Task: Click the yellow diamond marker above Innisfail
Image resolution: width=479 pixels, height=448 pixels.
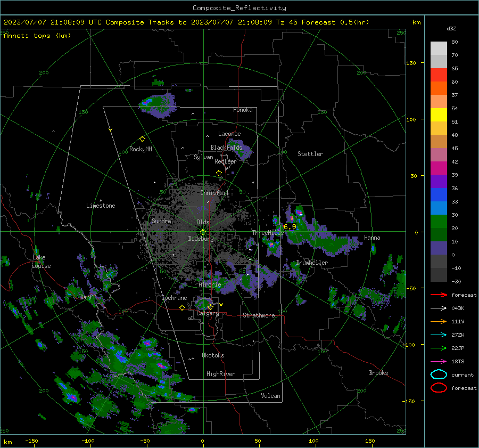Action: (219, 173)
